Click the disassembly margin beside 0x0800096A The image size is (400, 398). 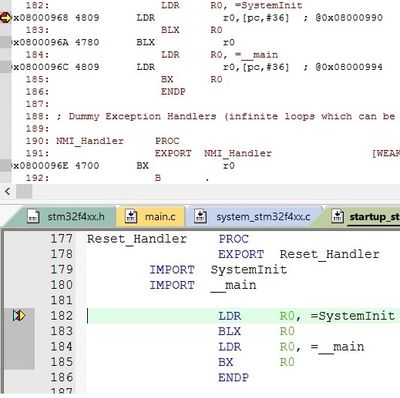click(x=5, y=42)
